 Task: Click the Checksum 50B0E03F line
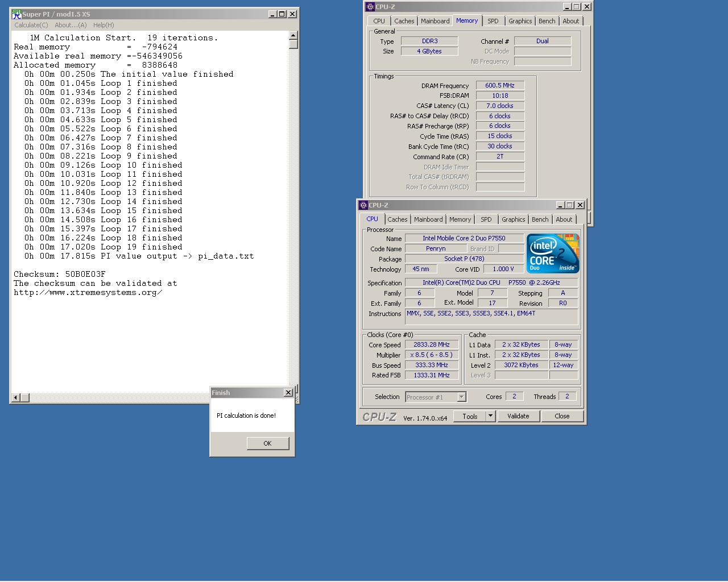(x=60, y=274)
